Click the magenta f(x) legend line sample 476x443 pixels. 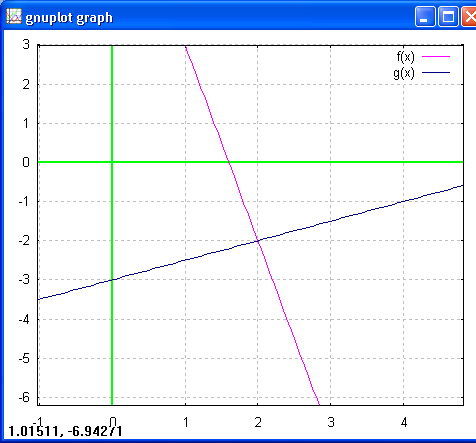(436, 57)
